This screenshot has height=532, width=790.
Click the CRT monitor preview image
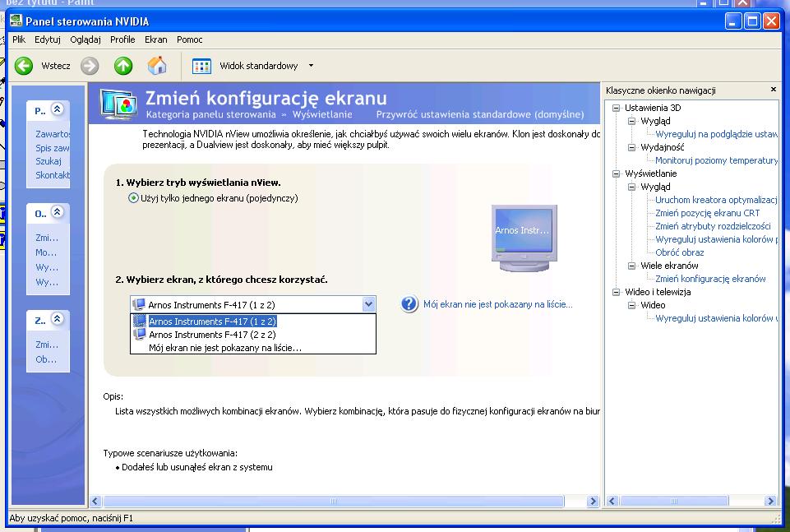click(x=524, y=238)
